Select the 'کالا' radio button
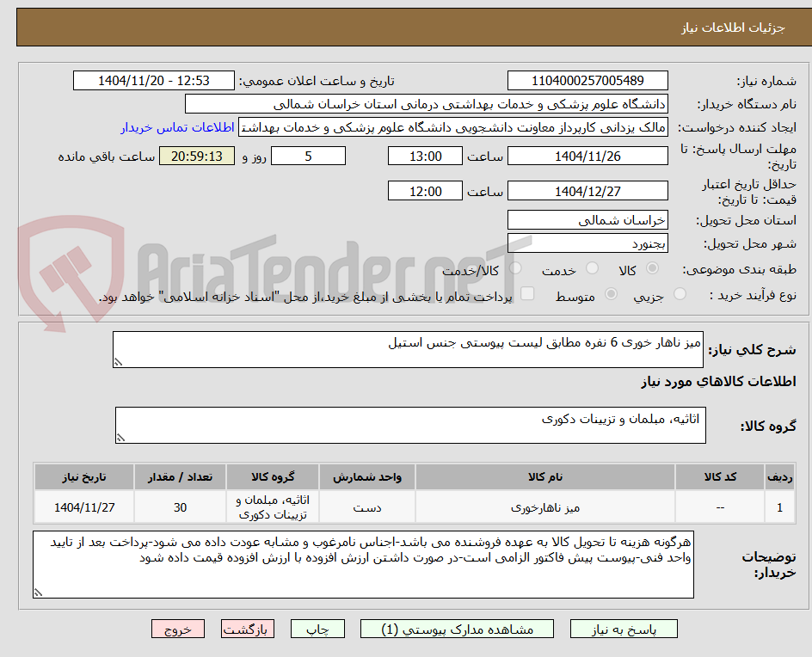The image size is (812, 657). (x=653, y=268)
